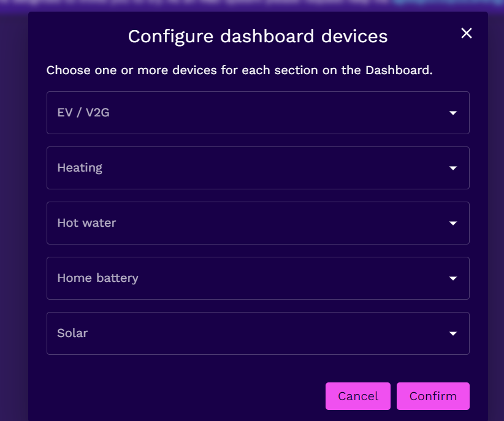Expand the Hot water dropdown arrow
The width and height of the screenshot is (504, 421).
coord(453,223)
